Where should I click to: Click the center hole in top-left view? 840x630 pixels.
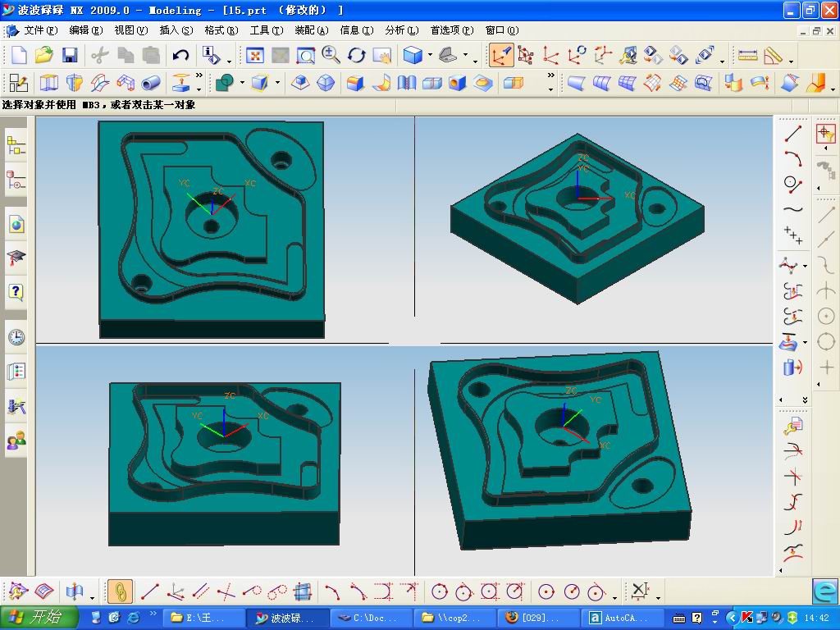pyautogui.click(x=212, y=214)
